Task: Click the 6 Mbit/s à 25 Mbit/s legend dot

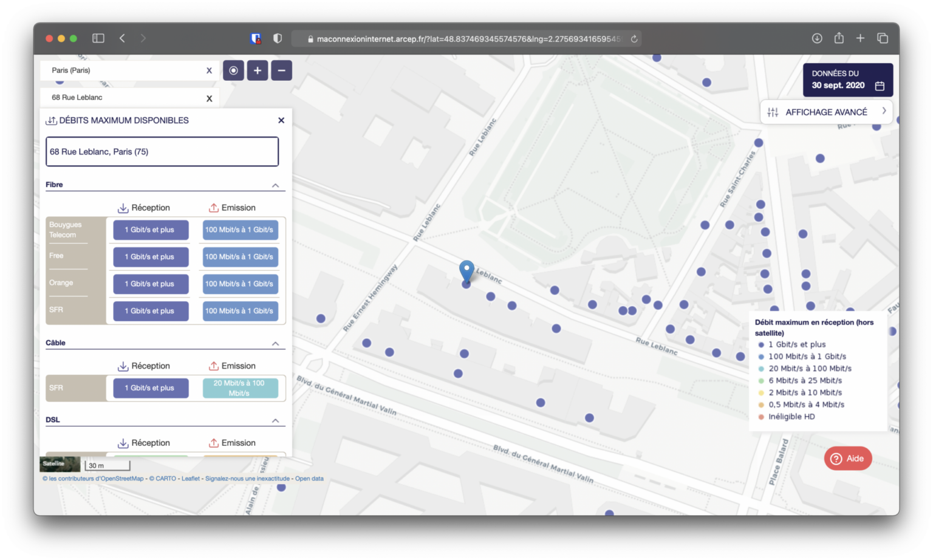Action: (761, 381)
